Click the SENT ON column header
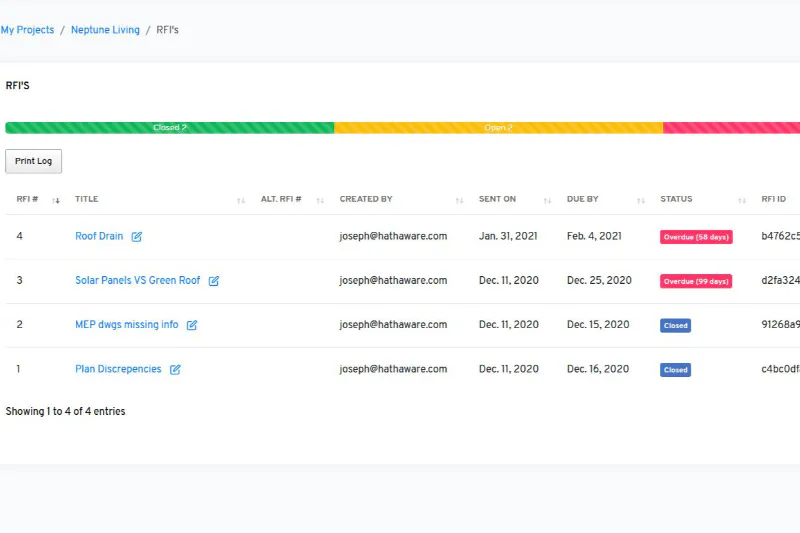Image resolution: width=800 pixels, height=533 pixels. [x=497, y=199]
